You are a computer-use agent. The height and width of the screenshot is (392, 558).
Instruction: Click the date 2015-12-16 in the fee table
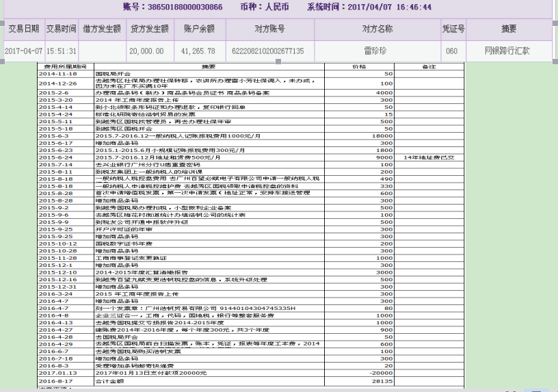pyautogui.click(x=57, y=280)
